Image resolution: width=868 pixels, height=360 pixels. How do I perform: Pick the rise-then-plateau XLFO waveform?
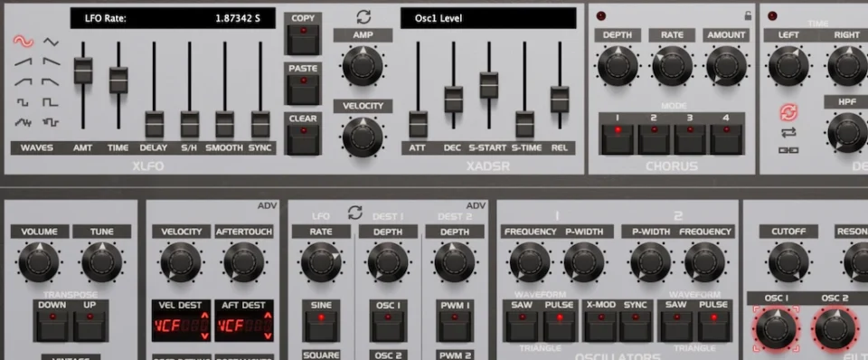(x=24, y=82)
